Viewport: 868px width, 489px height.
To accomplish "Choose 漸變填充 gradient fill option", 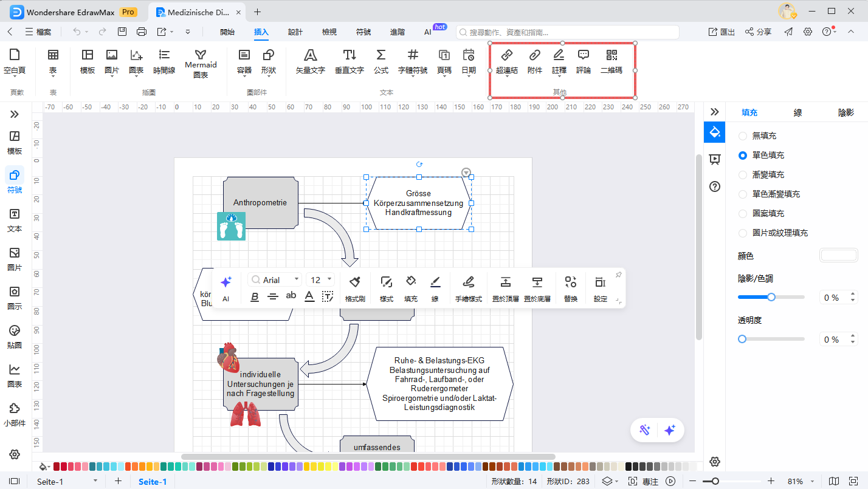I will click(743, 175).
